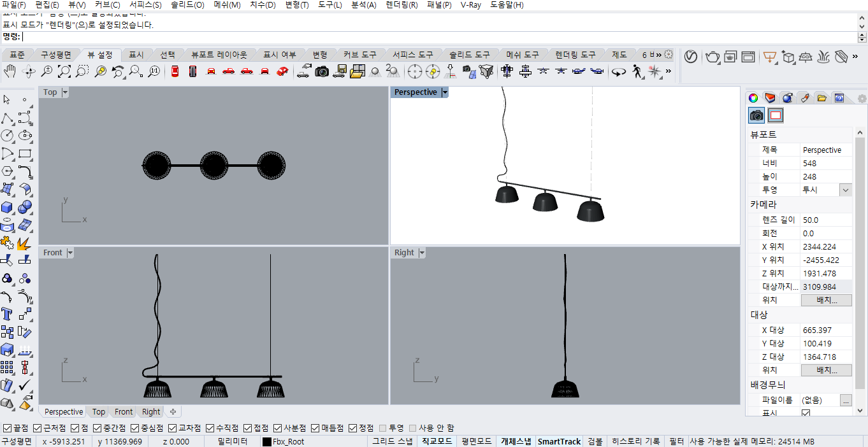Open the 파일(F) menu
Screen dimensions: 868x447
coord(14,4)
